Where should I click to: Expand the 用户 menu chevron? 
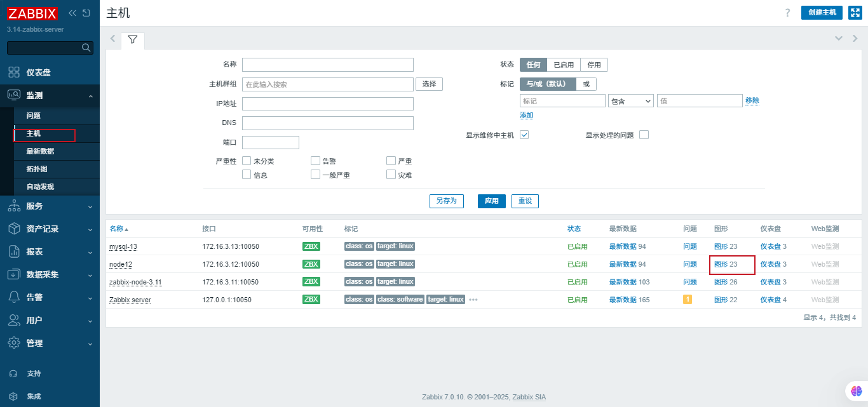(x=90, y=321)
